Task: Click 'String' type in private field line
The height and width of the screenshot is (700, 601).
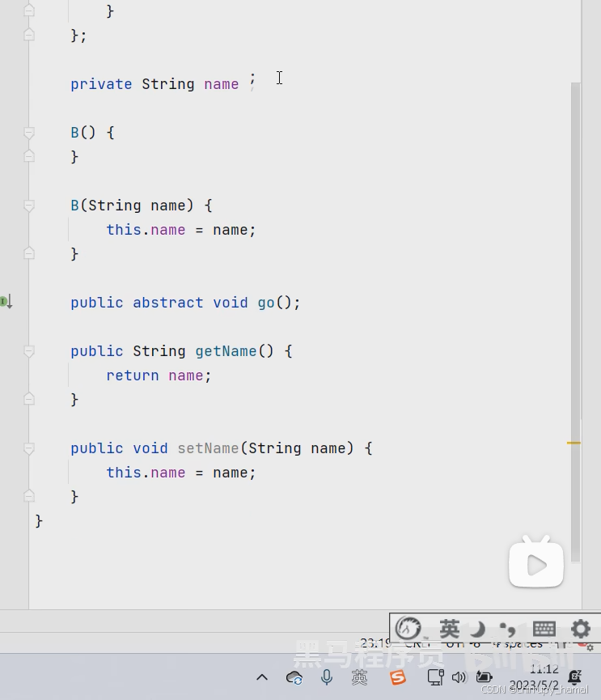Action: [167, 84]
